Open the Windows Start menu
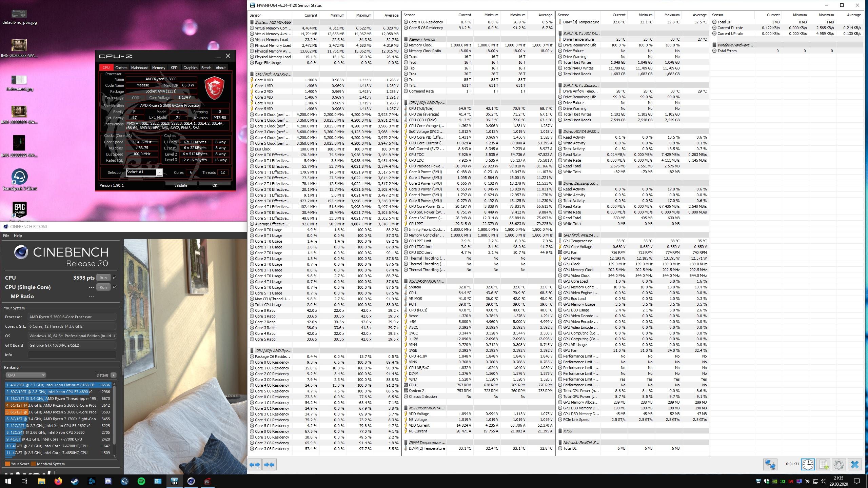This screenshot has height=488, width=868. coord(8,481)
